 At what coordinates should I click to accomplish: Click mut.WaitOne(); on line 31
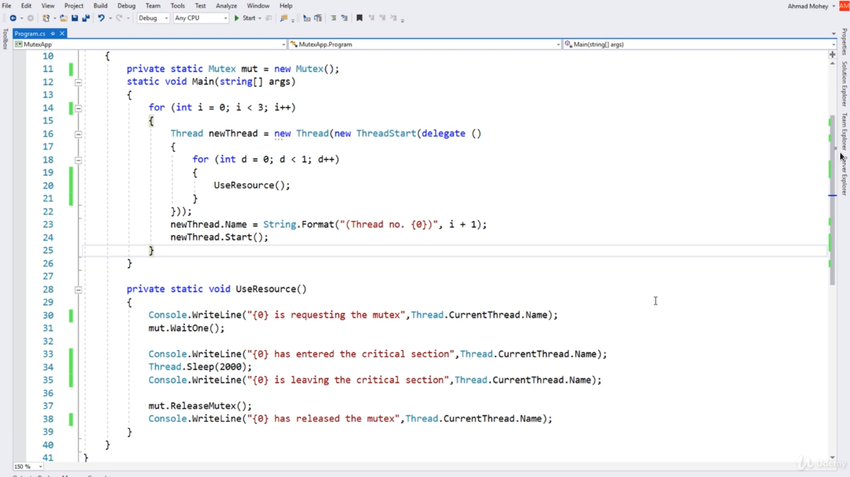(x=186, y=328)
